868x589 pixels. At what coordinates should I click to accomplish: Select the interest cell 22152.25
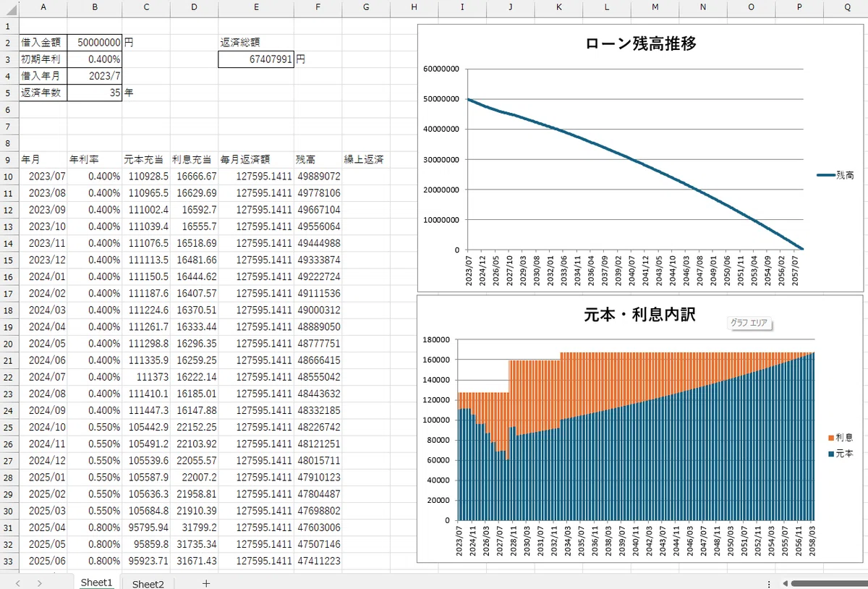pos(194,427)
